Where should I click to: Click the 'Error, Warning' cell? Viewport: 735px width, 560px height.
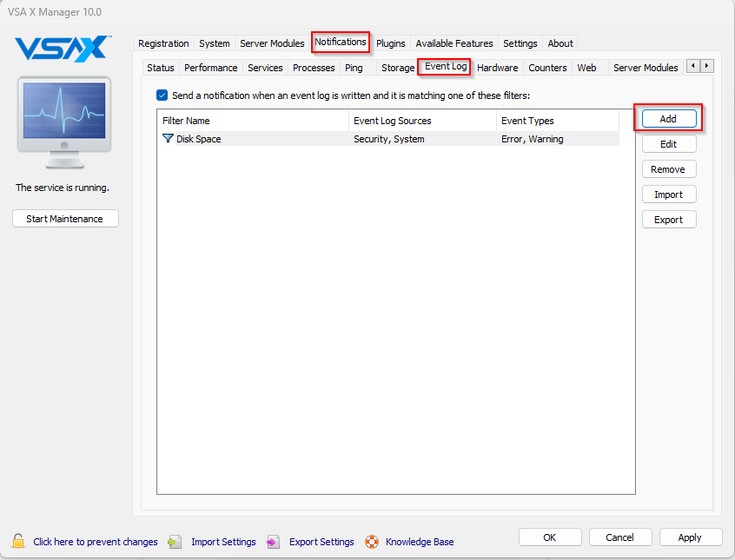tap(532, 139)
